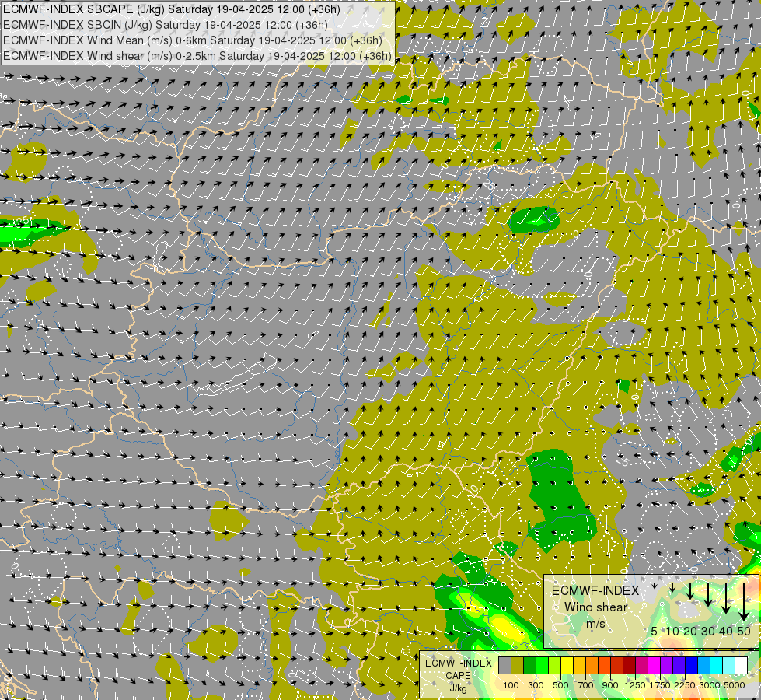Click the bright magenta CAPE legend swatch

click(x=655, y=666)
